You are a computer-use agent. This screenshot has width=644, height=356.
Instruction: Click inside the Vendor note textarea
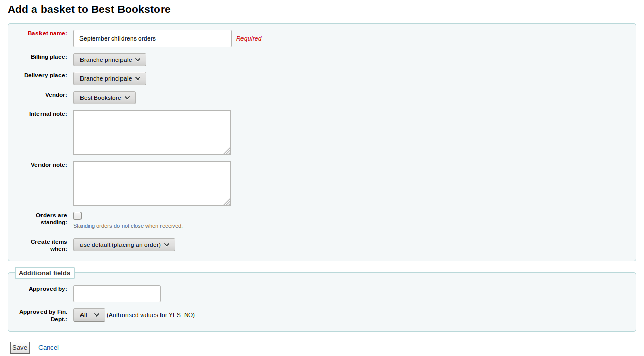tap(152, 183)
